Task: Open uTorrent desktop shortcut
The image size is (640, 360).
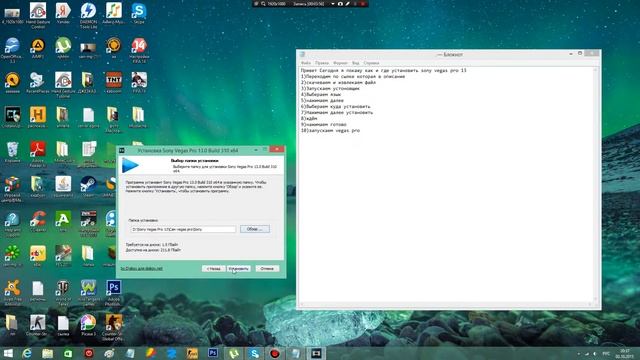Action: [x=63, y=48]
